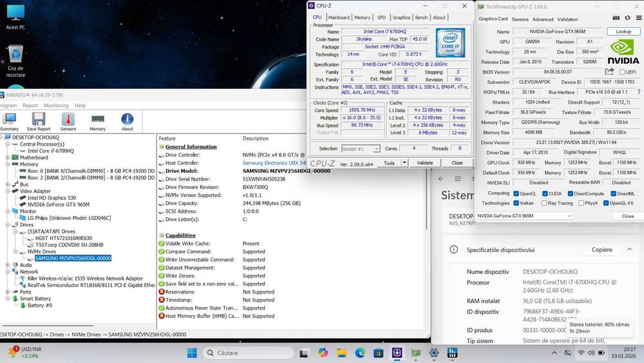Image resolution: width=644 pixels, height=363 pixels.
Task: Open Task View on the taskbar
Action: [304, 353]
